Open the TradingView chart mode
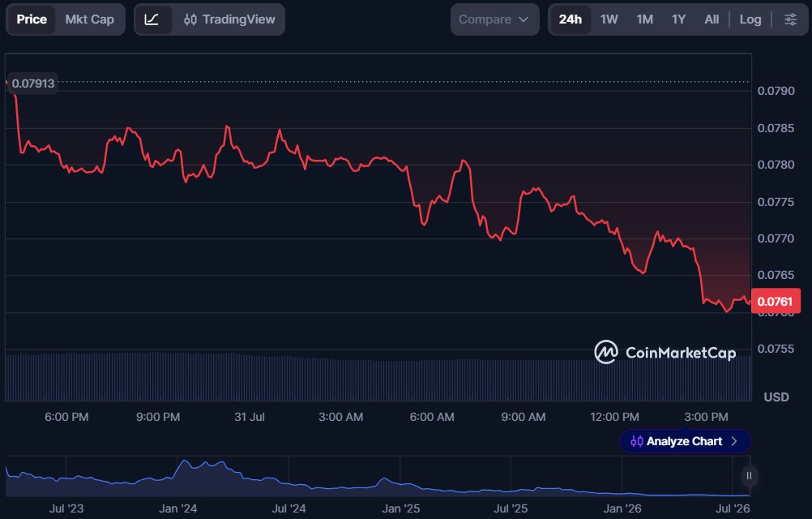812x519 pixels. 229,19
